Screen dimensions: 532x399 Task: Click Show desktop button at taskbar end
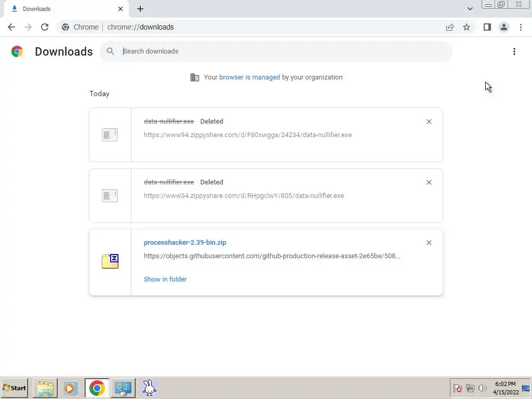pyautogui.click(x=526, y=388)
